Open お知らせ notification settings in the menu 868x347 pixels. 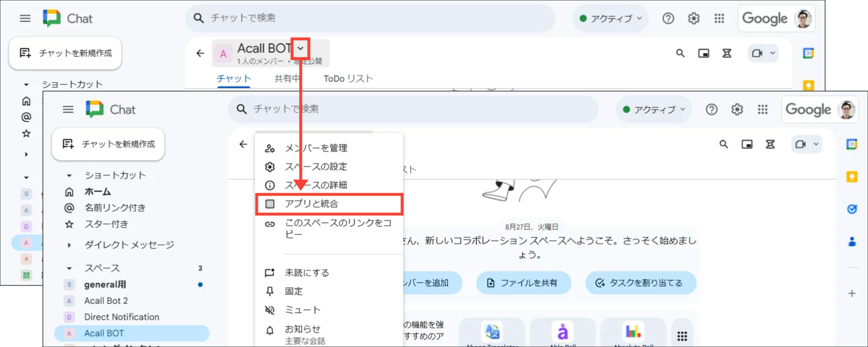click(x=329, y=334)
